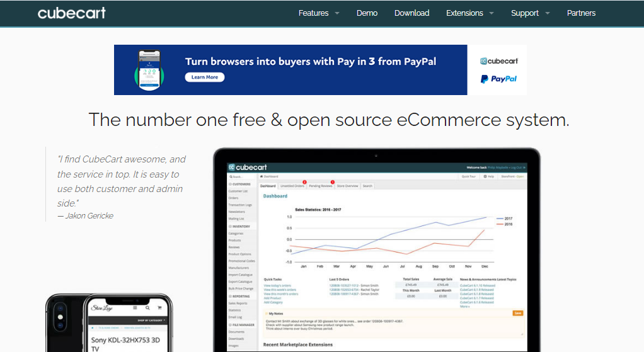
Task: Click the Sales Statistics chart in screenshot
Action: [400, 239]
